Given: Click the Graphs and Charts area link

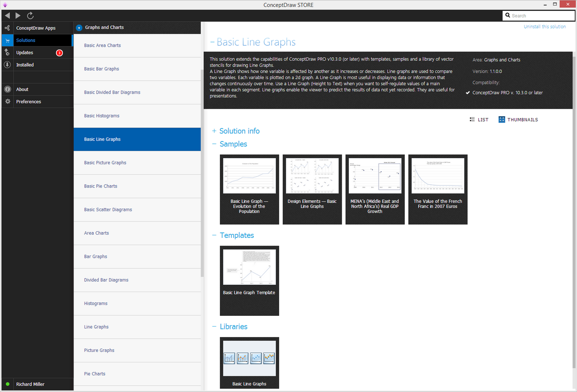Looking at the screenshot, I should pos(502,60).
